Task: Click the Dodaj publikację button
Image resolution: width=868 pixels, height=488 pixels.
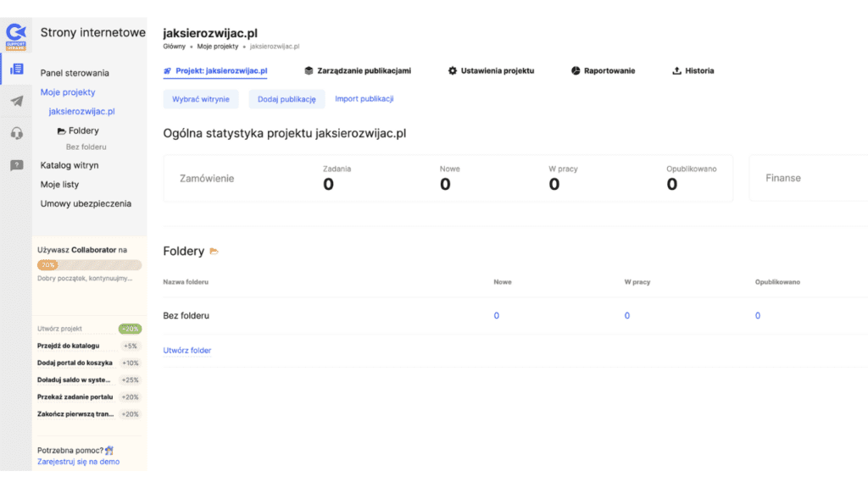Action: [x=287, y=99]
